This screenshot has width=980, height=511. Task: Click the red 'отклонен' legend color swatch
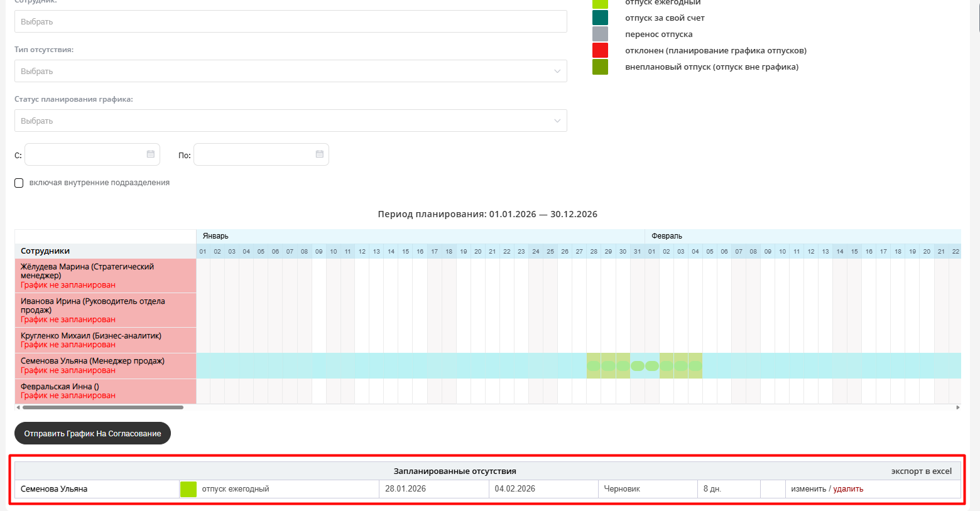600,50
